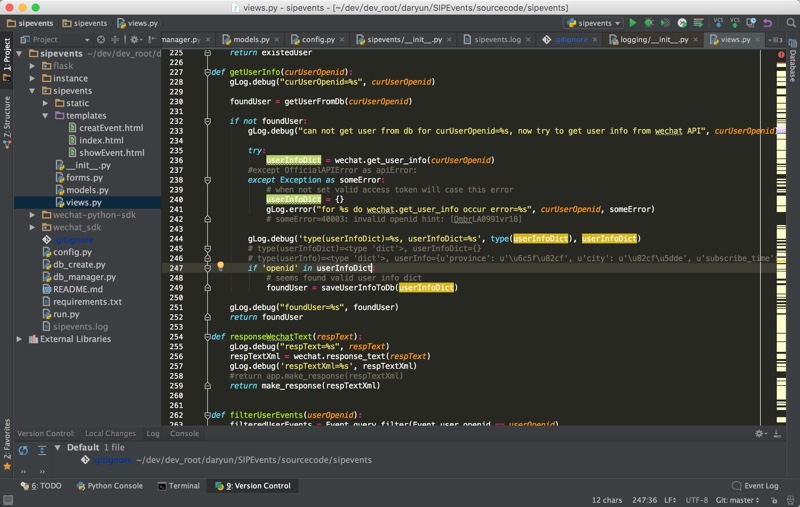Image resolution: width=800 pixels, height=507 pixels.
Task: Click the intention lightbulb on line 247
Action: click(220, 267)
